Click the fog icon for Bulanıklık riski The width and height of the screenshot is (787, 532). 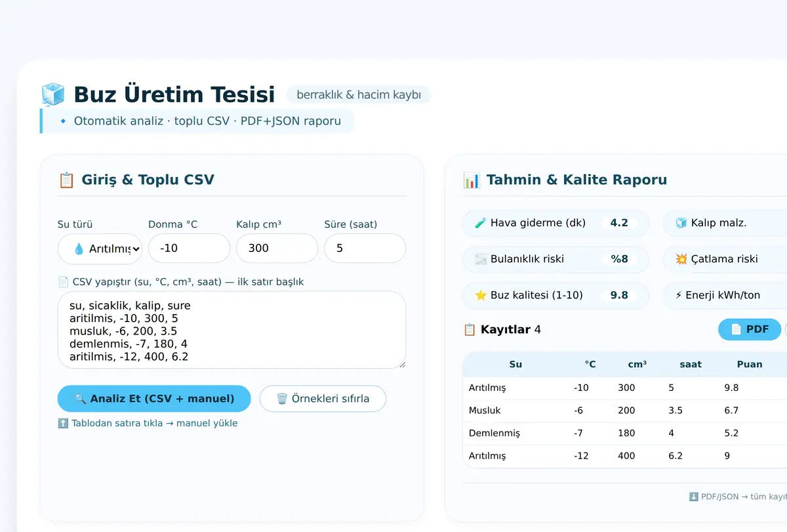[481, 259]
